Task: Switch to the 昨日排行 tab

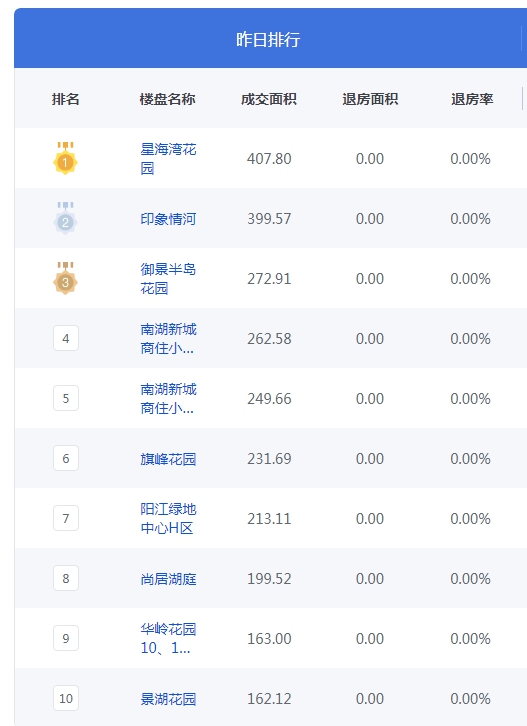Action: point(268,39)
